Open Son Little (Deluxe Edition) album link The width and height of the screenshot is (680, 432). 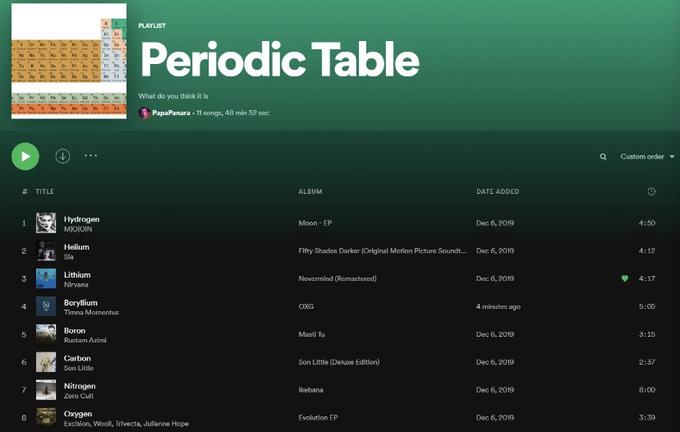click(339, 362)
